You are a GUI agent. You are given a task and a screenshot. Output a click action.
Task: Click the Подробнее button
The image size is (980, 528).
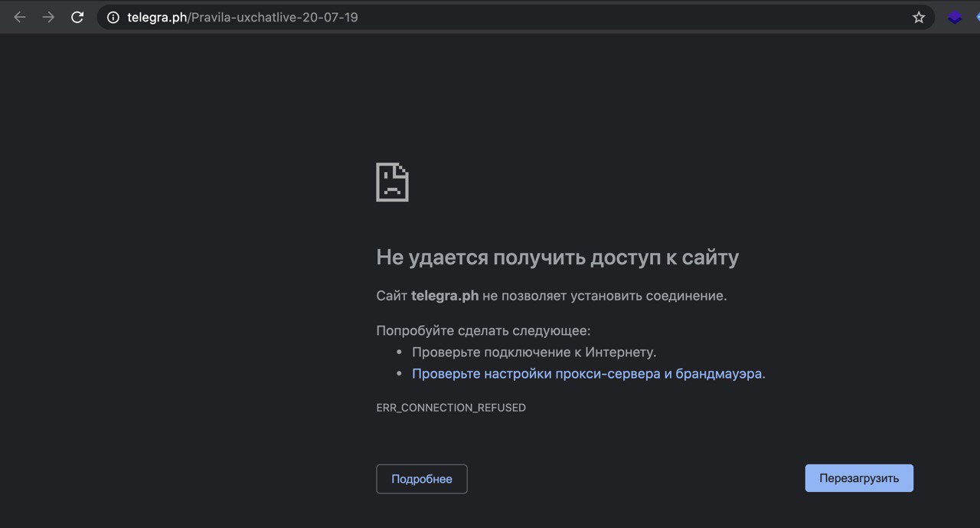pyautogui.click(x=422, y=479)
